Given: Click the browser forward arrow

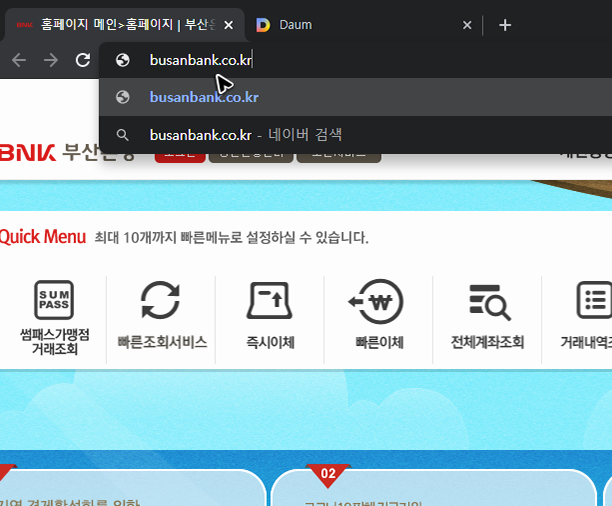Looking at the screenshot, I should coord(51,60).
